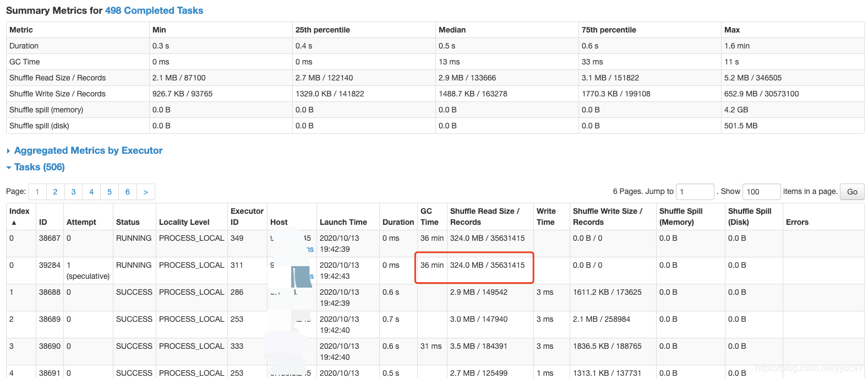
Task: Go to page 6 of tasks
Action: click(127, 192)
